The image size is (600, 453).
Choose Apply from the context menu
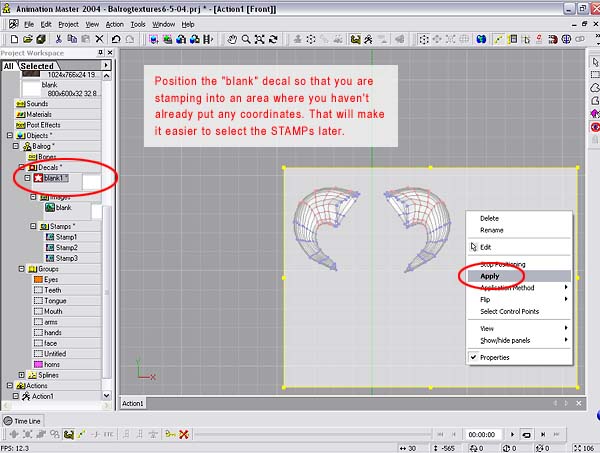point(490,275)
